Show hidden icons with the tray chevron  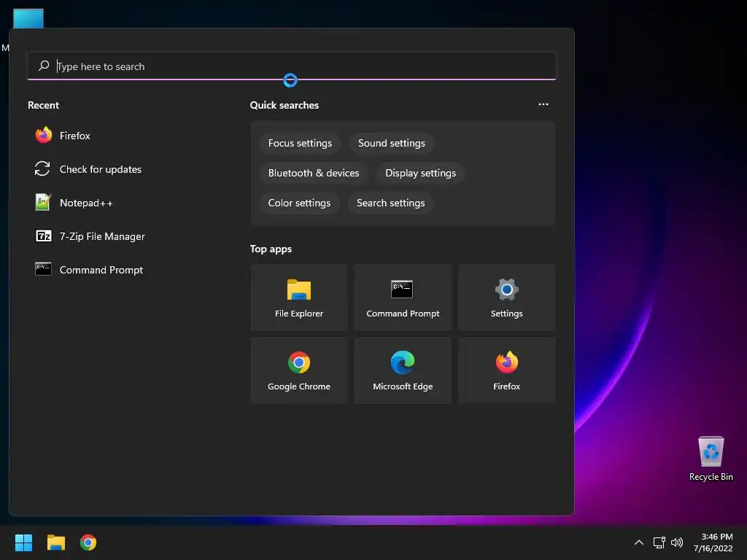coord(639,542)
